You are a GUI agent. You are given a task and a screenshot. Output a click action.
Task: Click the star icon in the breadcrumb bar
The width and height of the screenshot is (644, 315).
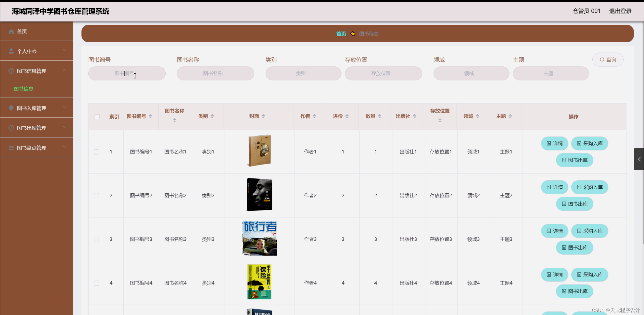coord(353,34)
